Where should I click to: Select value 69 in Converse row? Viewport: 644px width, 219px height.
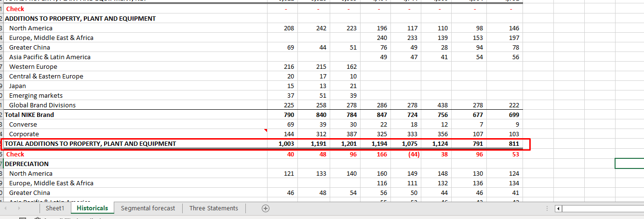pyautogui.click(x=290, y=124)
